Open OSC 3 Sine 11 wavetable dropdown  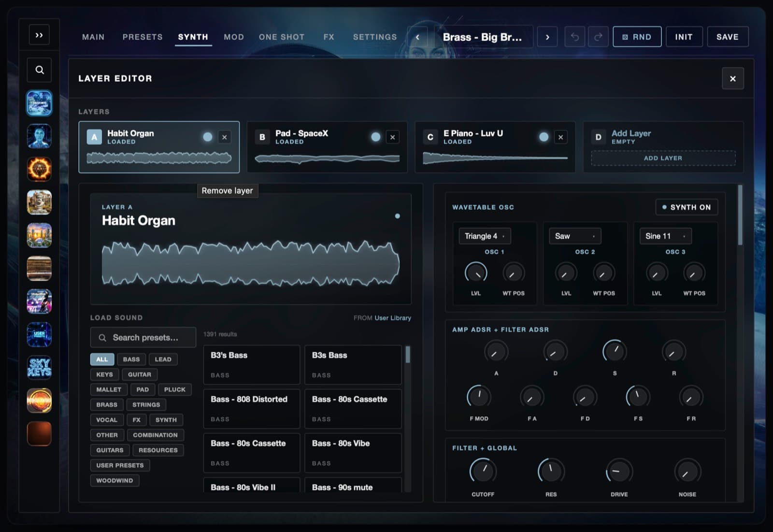[665, 236]
